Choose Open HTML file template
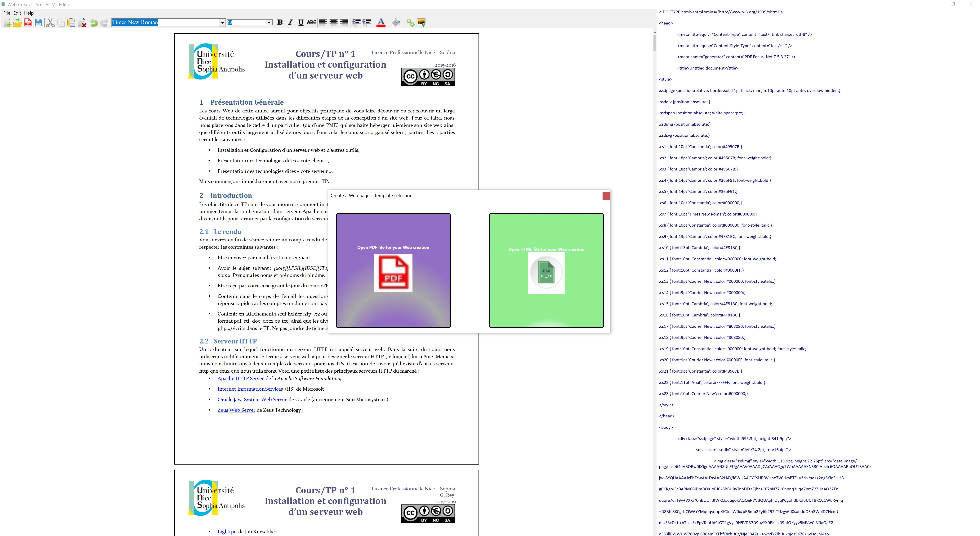 546,270
